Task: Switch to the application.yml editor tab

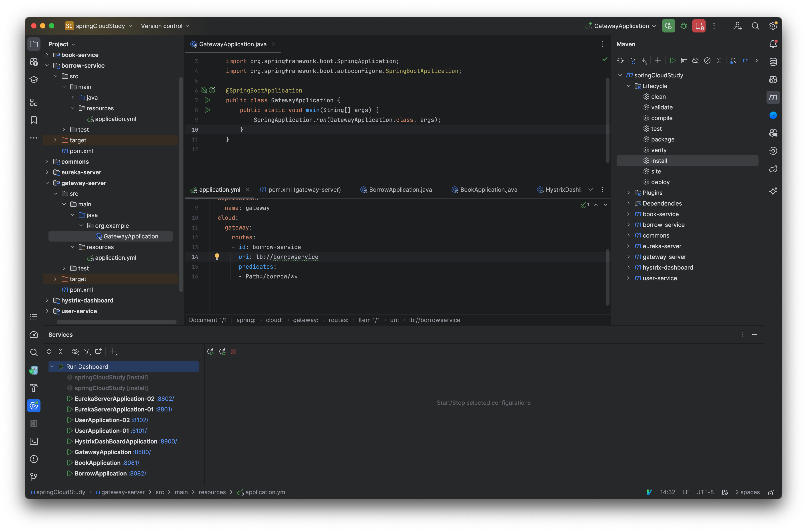Action: pyautogui.click(x=220, y=190)
